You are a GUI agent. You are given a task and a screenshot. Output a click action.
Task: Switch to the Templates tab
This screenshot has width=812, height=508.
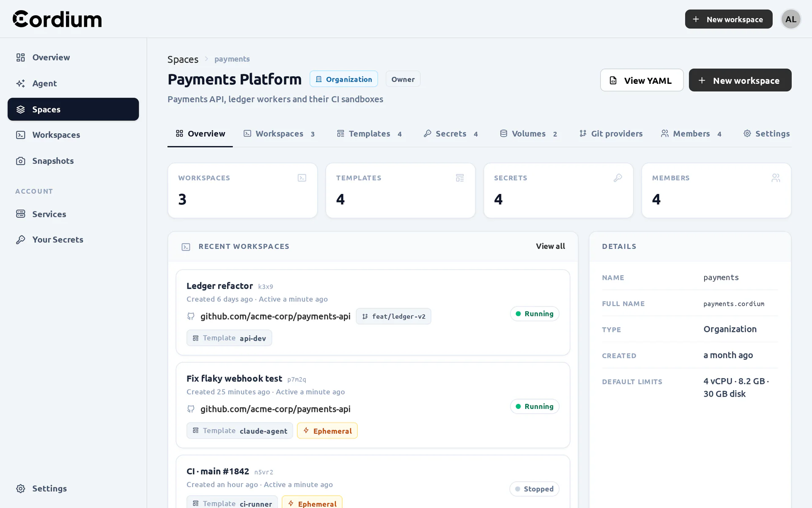click(x=369, y=134)
